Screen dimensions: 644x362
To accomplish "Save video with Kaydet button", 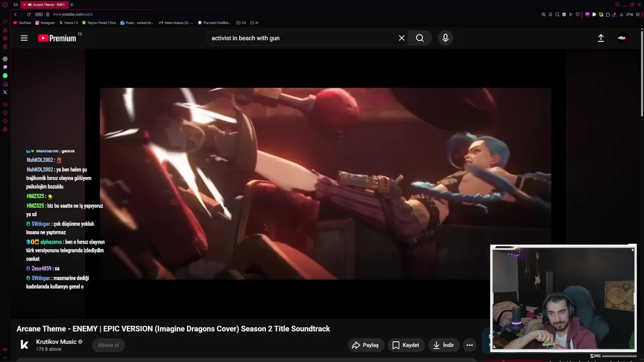I will (x=406, y=345).
